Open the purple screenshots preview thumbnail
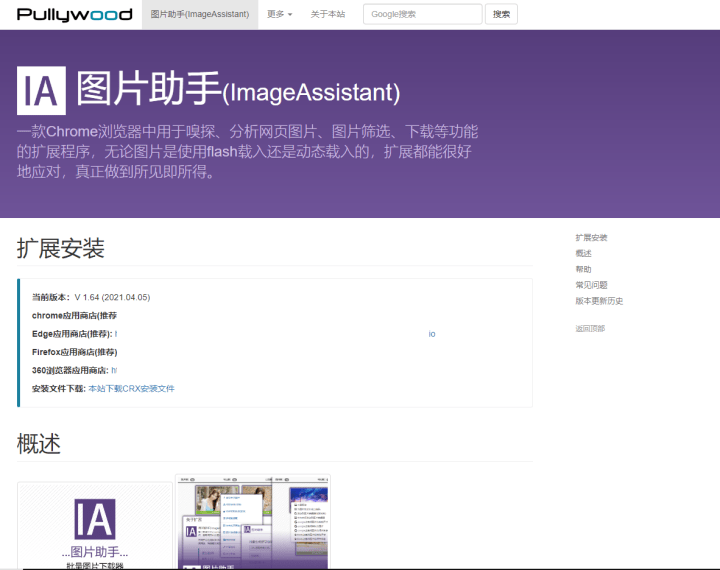This screenshot has height=570, width=720. 253,522
